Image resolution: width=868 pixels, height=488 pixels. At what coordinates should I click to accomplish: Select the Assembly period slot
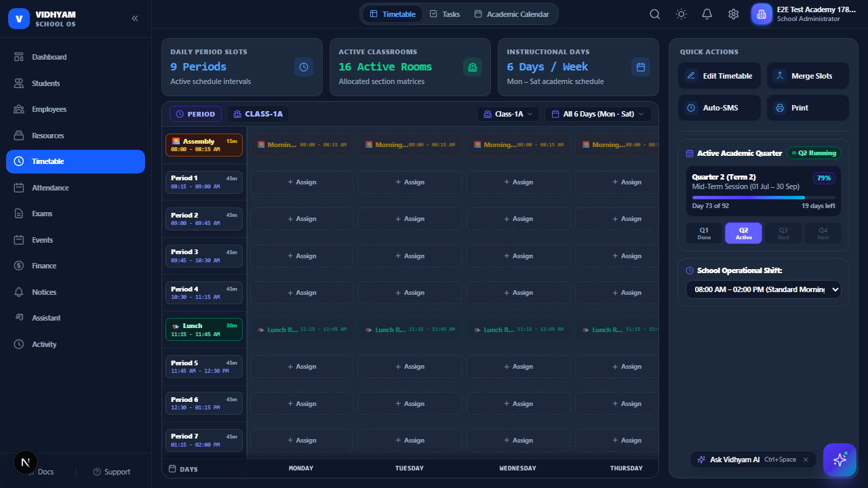[204, 145]
